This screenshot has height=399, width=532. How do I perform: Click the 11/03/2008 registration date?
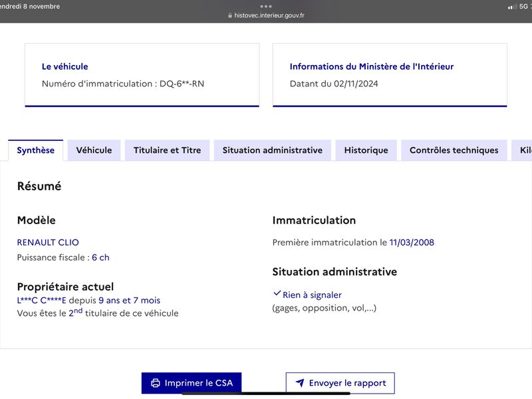click(x=412, y=242)
